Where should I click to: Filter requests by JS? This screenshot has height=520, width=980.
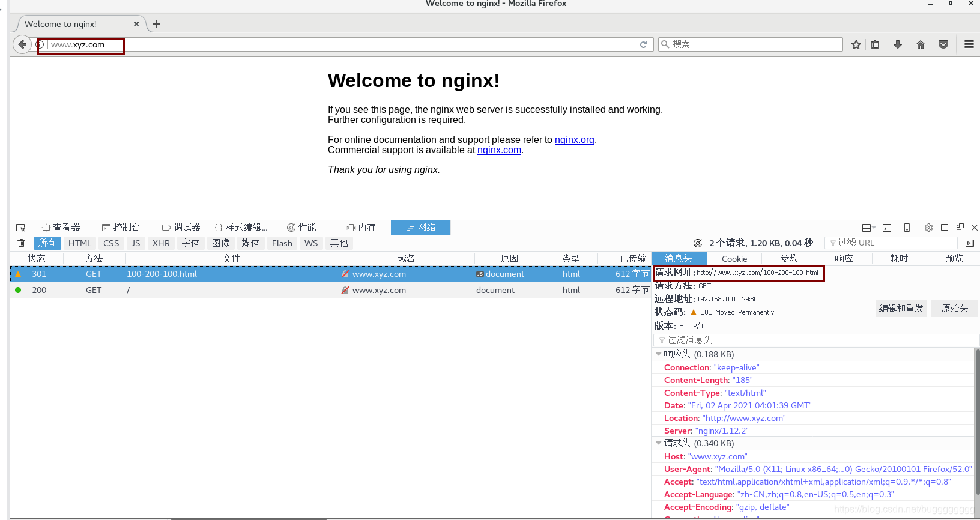click(x=136, y=243)
